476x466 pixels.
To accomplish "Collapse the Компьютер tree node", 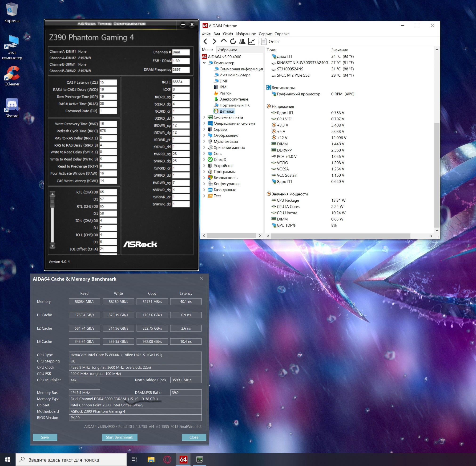I will coord(204,63).
